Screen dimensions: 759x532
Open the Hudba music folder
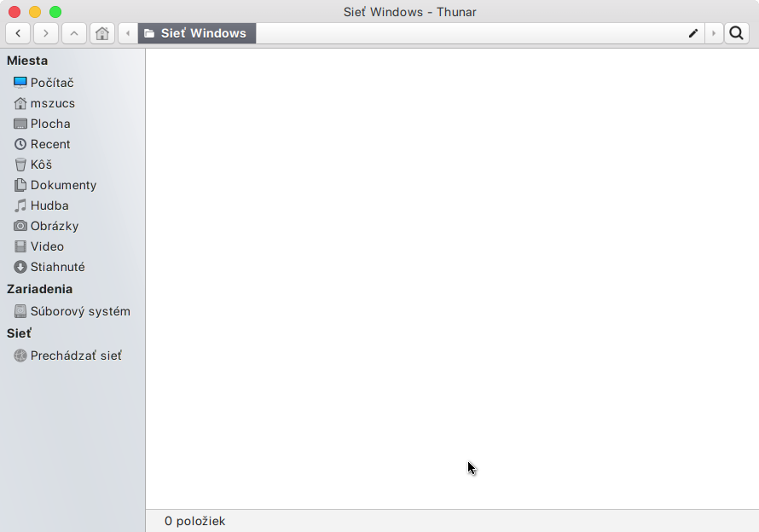(49, 205)
